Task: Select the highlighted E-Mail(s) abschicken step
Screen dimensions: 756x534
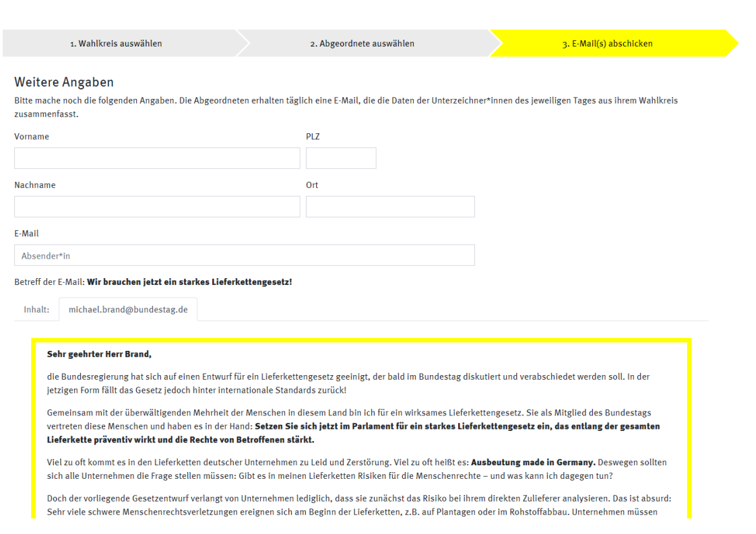Action: pos(607,44)
